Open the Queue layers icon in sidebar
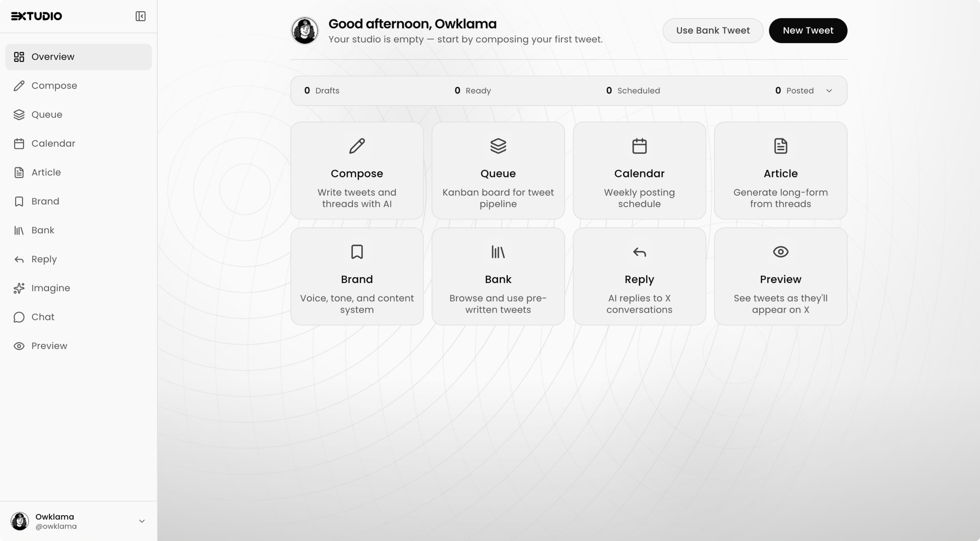Screen dimensions: 980x541 tap(19, 114)
